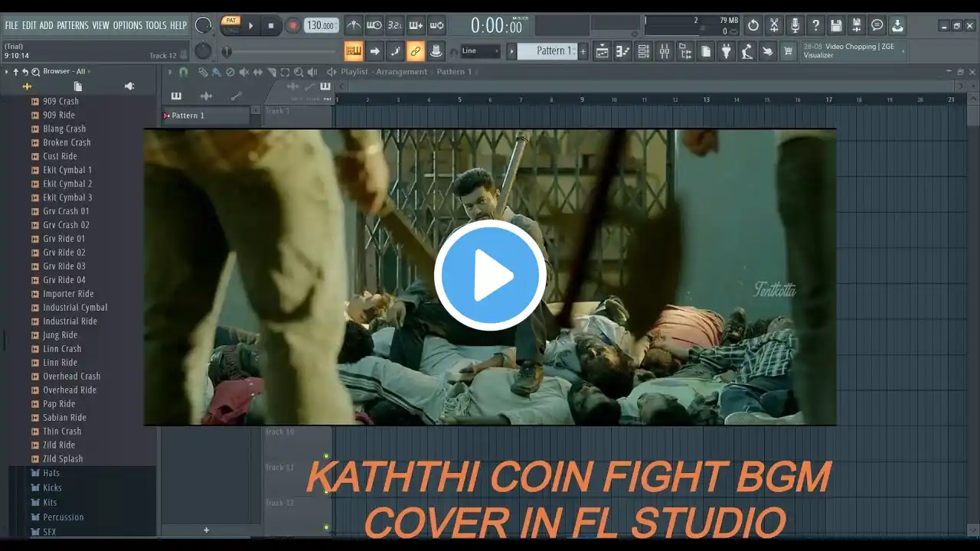This screenshot has width=980, height=551.
Task: Click the Video Chopping | ZGE Visualizer hint panel
Action: click(x=852, y=51)
